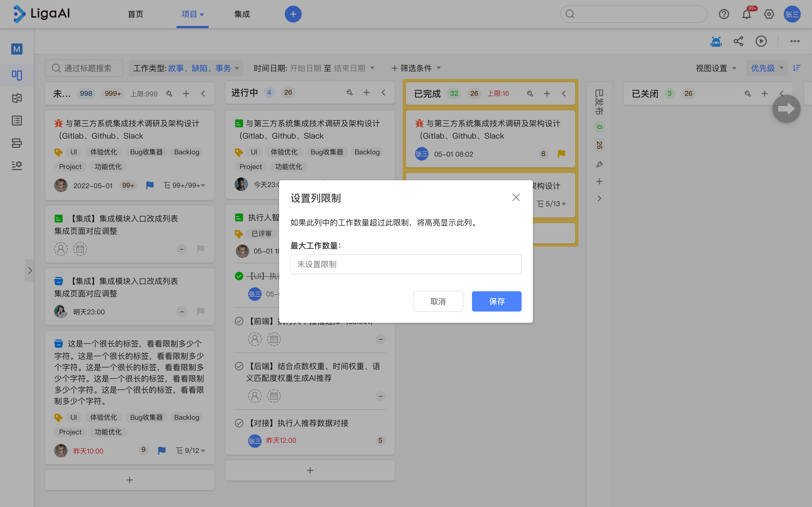Image resolution: width=812 pixels, height=507 pixels.
Task: Click the share icon on the toolbar
Action: tap(738, 41)
